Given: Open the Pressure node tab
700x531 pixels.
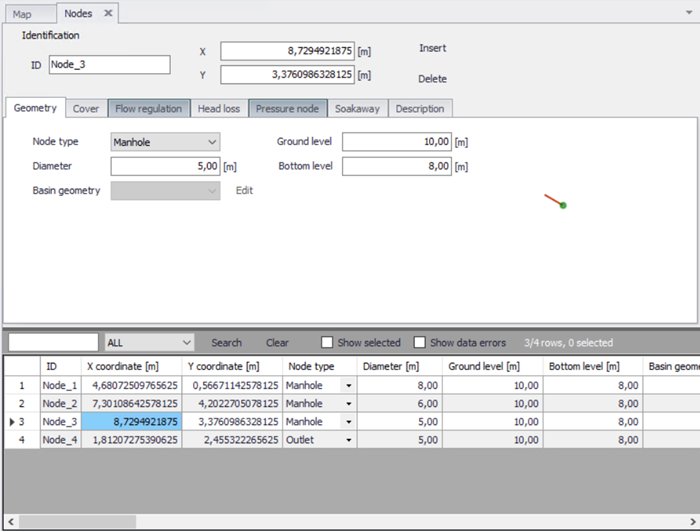Looking at the screenshot, I should pos(288,109).
